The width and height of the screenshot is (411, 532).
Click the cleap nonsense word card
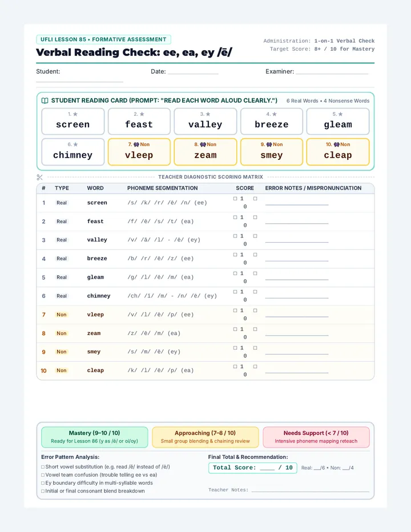click(338, 152)
